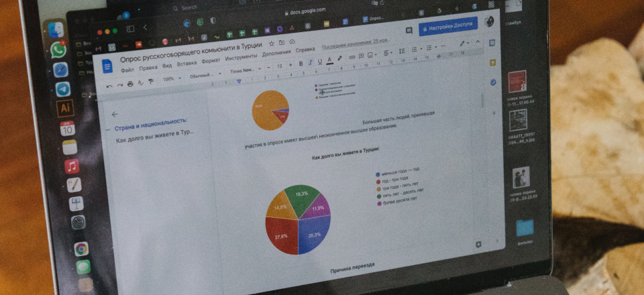Image resolution: width=644 pixels, height=295 pixels.
Task: Go to Docs home via blue icon
Action: 107,66
